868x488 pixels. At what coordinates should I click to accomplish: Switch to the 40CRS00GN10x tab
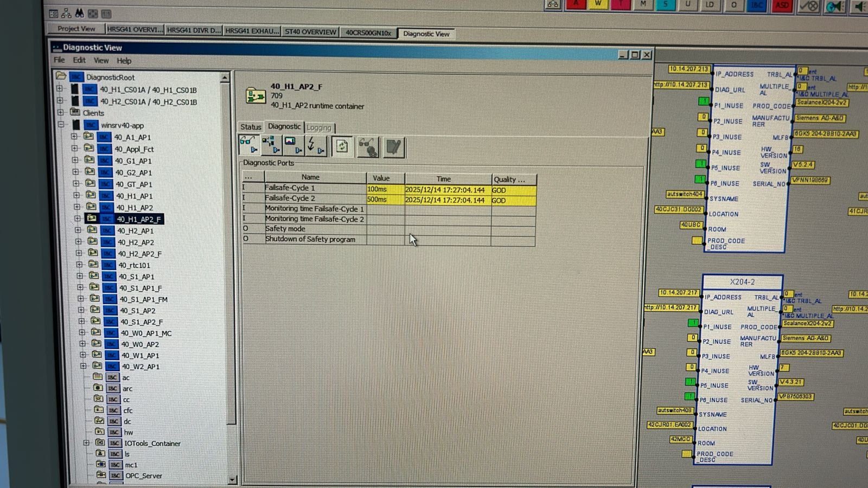[368, 33]
